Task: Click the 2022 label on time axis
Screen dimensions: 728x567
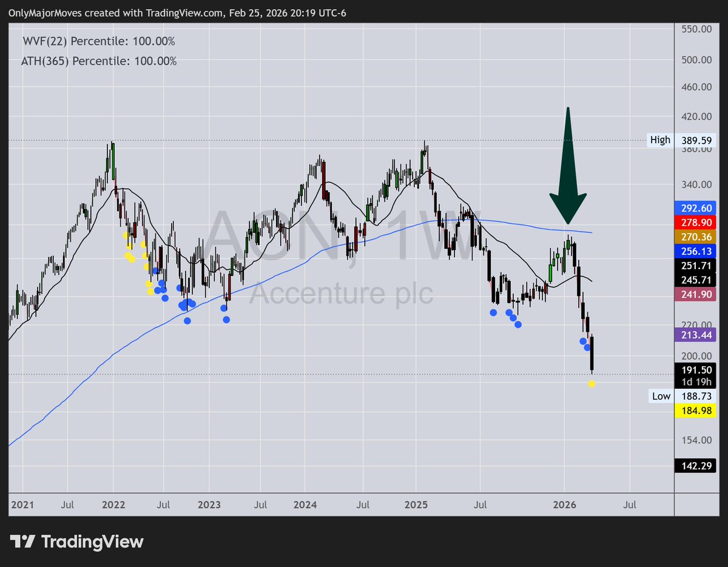Action: pos(113,504)
